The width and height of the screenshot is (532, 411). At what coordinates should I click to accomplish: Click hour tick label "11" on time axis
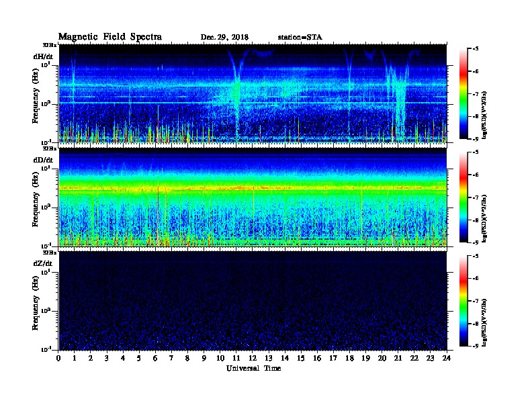[x=236, y=358]
